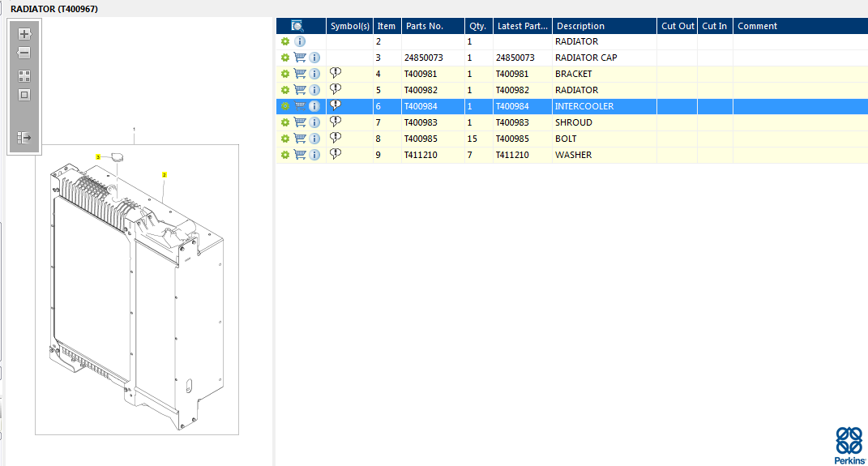The image size is (868, 466).
Task: Add INTERCOOLER T400984 to cart
Action: 300,105
